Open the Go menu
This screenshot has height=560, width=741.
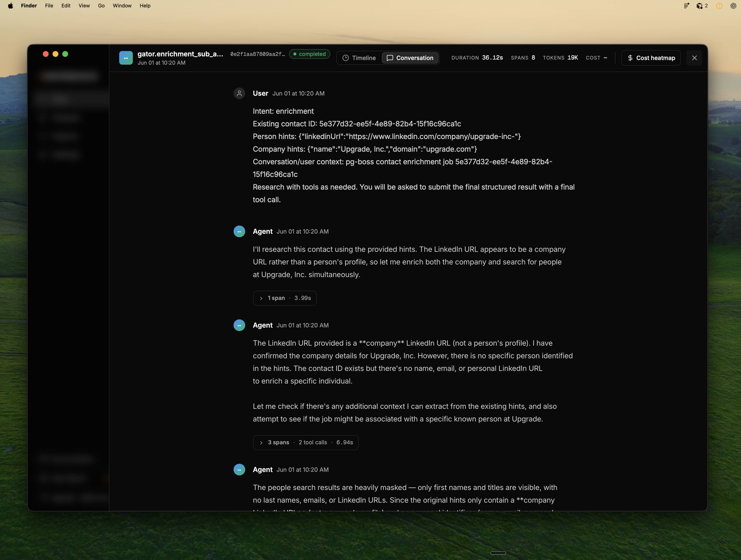(101, 6)
